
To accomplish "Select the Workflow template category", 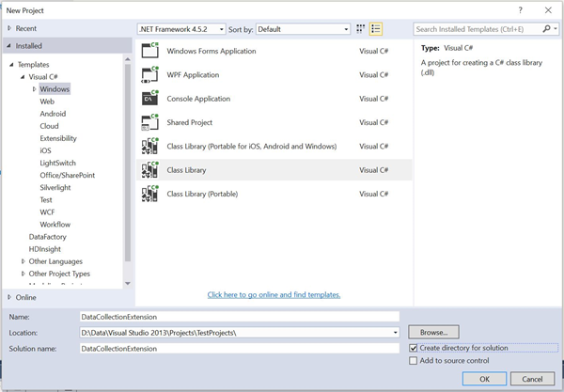I will (55, 224).
